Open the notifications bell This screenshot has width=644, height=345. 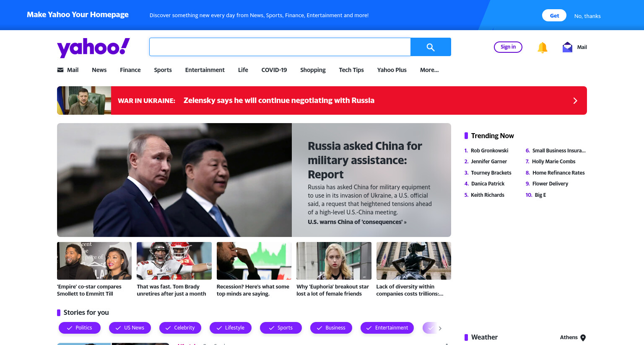pos(543,47)
